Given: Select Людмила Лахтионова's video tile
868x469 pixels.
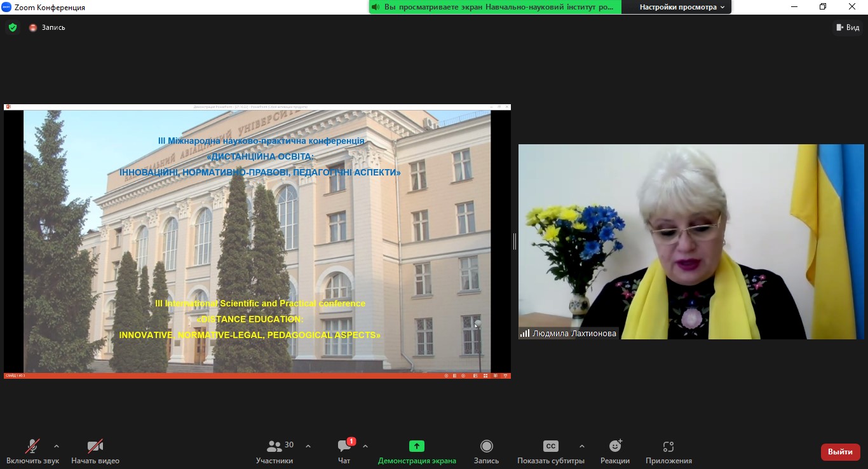Looking at the screenshot, I should click(x=692, y=241).
